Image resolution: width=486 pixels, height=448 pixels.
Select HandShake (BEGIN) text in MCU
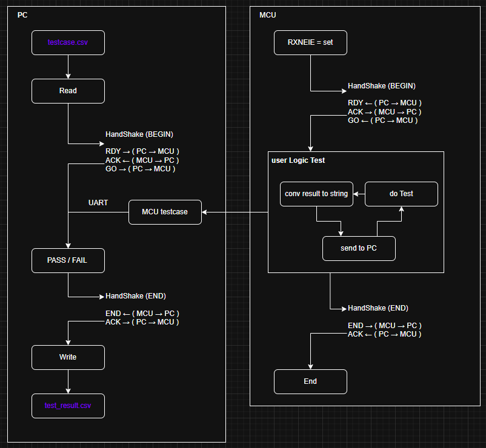(x=382, y=86)
